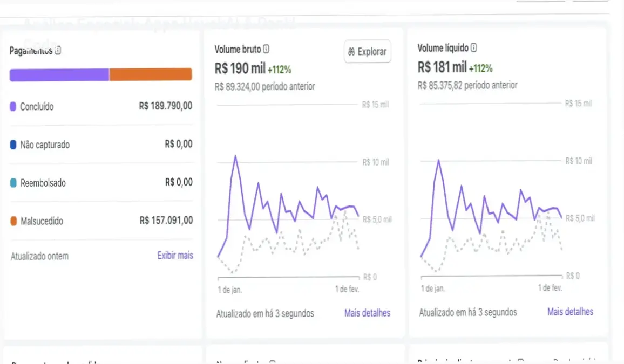624x364 pixels.
Task: Click the R$ 181 mil net volume value
Action: pos(442,67)
